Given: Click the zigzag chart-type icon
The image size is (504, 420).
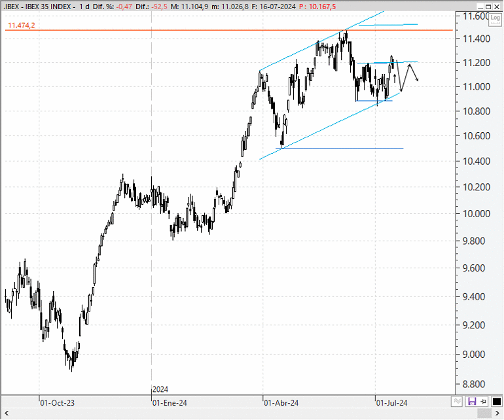Looking at the screenshot, I should click(457, 401).
